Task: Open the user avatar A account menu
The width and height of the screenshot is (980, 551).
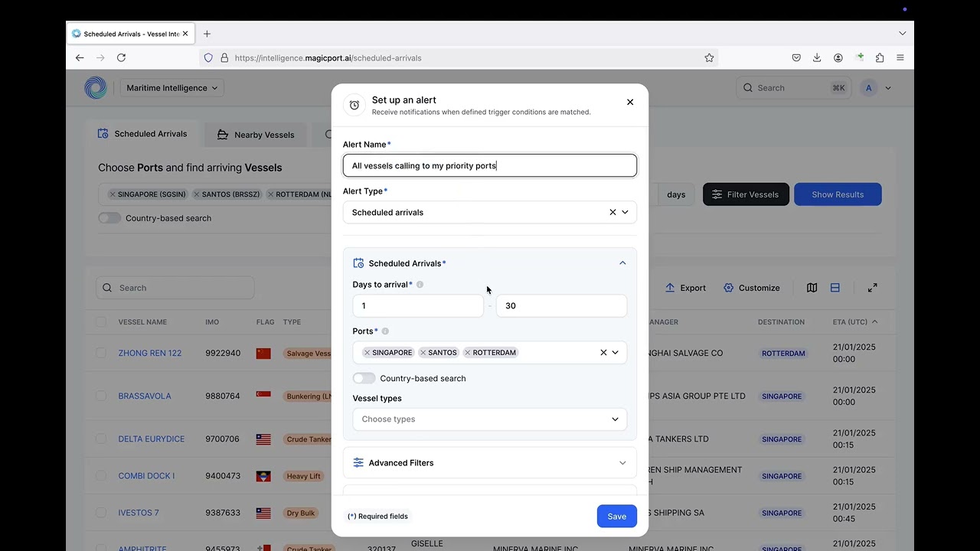Action: pos(876,88)
